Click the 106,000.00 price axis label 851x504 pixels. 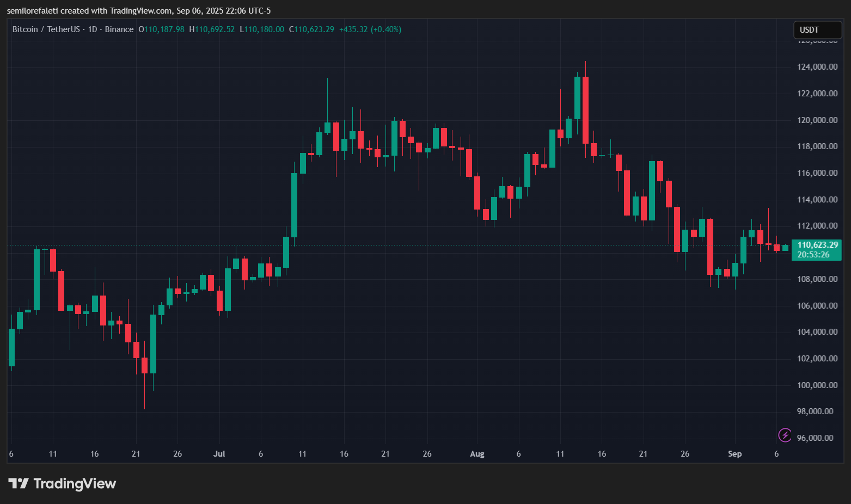(x=817, y=306)
